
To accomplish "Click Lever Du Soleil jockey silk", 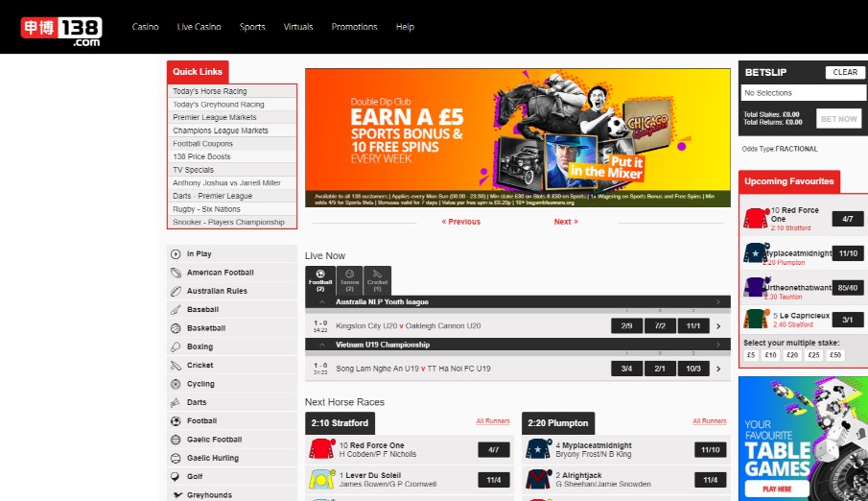I will (x=321, y=479).
